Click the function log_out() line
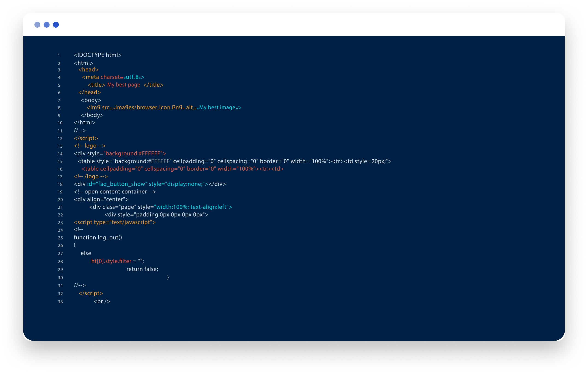Image resolution: width=588 pixels, height=374 pixels. click(98, 237)
